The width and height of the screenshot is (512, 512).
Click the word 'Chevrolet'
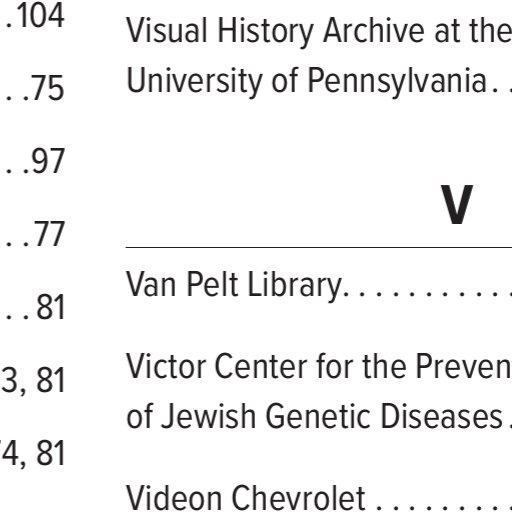(299, 498)
